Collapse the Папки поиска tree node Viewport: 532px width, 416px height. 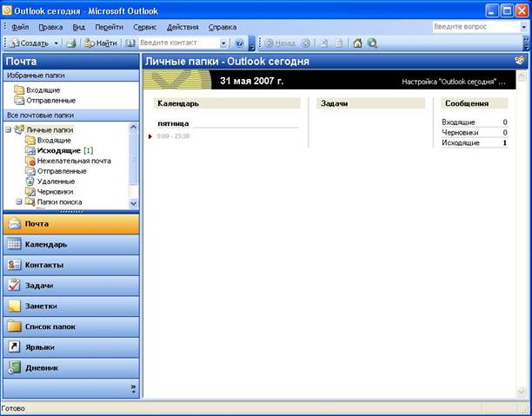19,201
